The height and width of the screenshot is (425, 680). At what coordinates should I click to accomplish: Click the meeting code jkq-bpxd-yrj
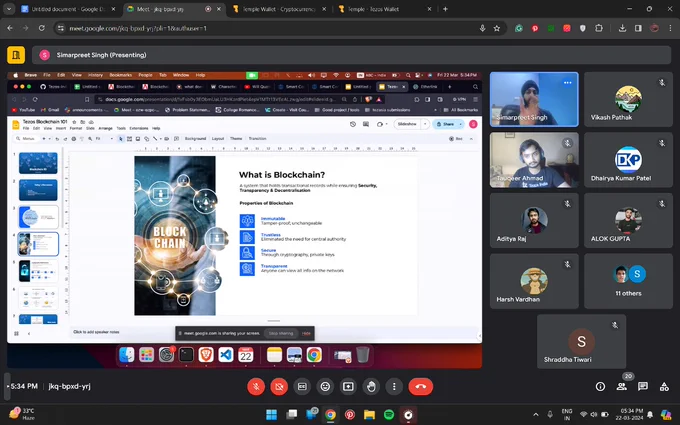69,386
